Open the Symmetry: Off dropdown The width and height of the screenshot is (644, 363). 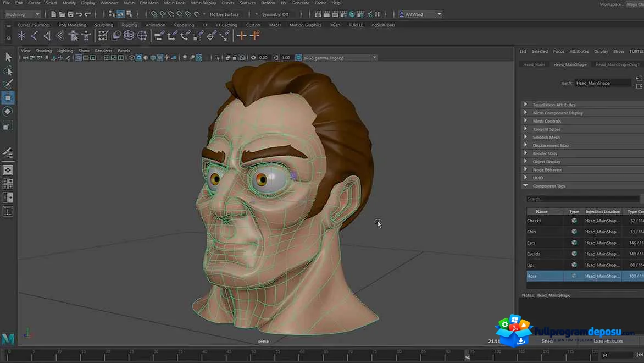[276, 14]
